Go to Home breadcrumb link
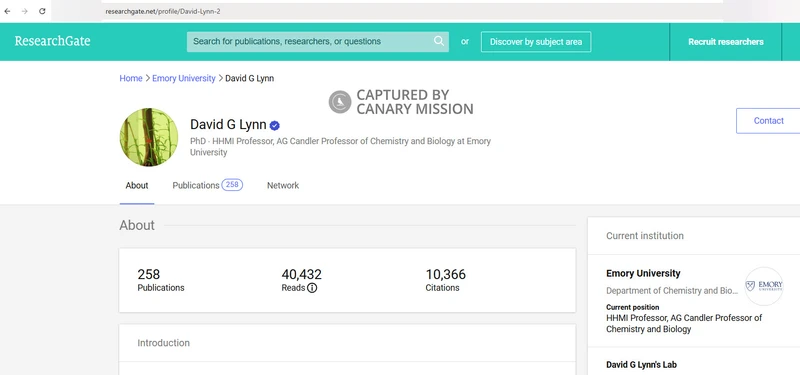Viewport: 800px width, 375px height. pyautogui.click(x=131, y=78)
